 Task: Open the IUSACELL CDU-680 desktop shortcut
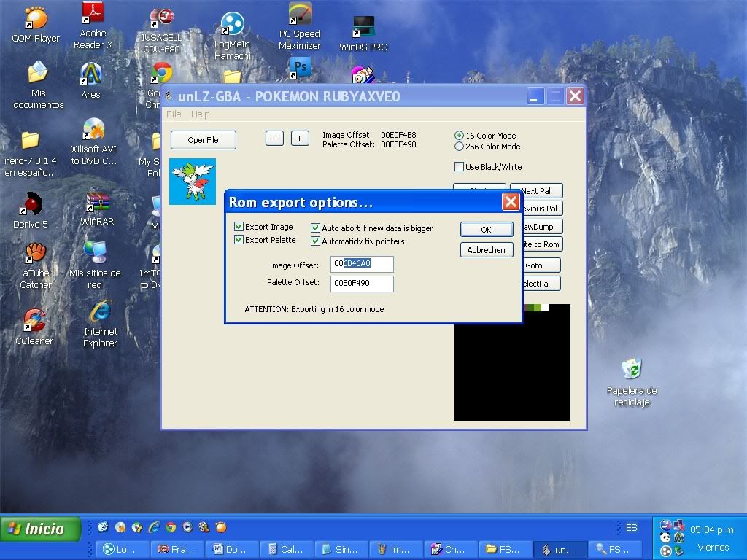[x=161, y=29]
